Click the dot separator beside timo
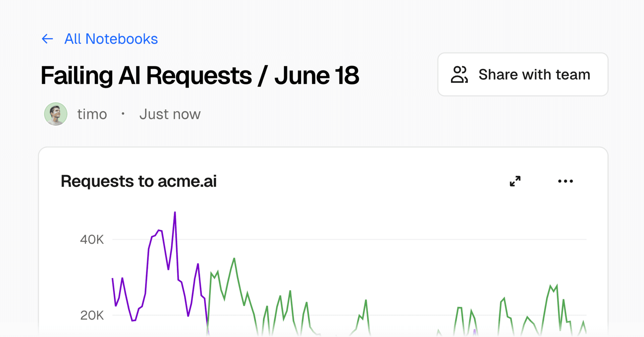Viewport: 644px width, 337px height. [123, 114]
